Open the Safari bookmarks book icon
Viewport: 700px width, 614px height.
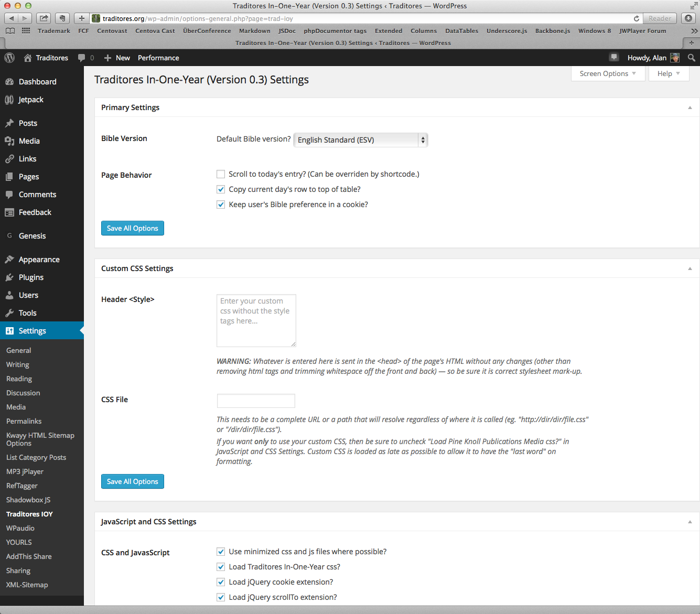coord(10,31)
